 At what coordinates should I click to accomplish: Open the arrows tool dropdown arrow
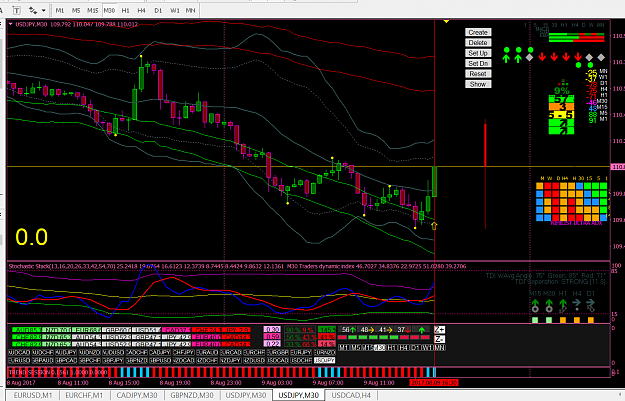[43, 10]
